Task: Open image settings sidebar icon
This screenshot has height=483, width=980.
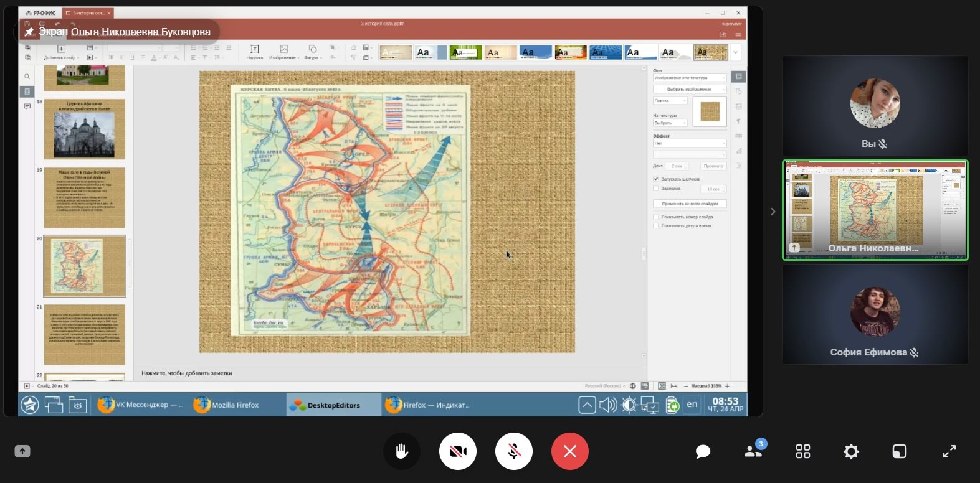Action: [738, 106]
